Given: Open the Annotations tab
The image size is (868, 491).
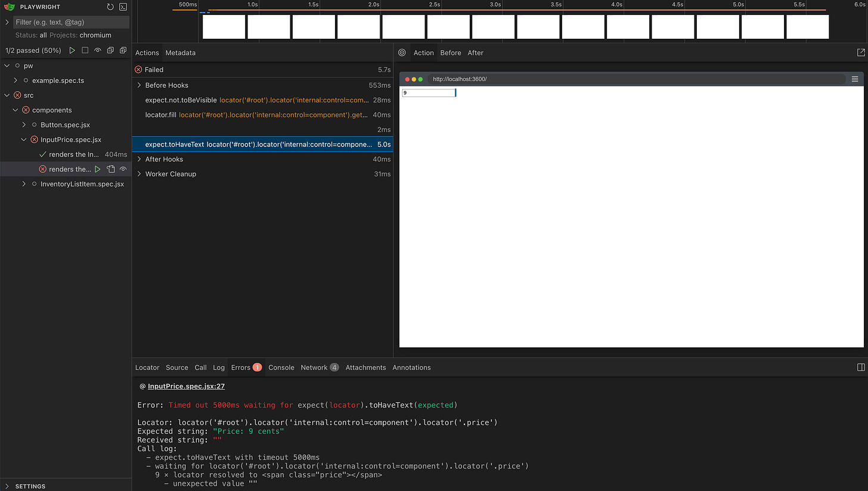Looking at the screenshot, I should (411, 367).
